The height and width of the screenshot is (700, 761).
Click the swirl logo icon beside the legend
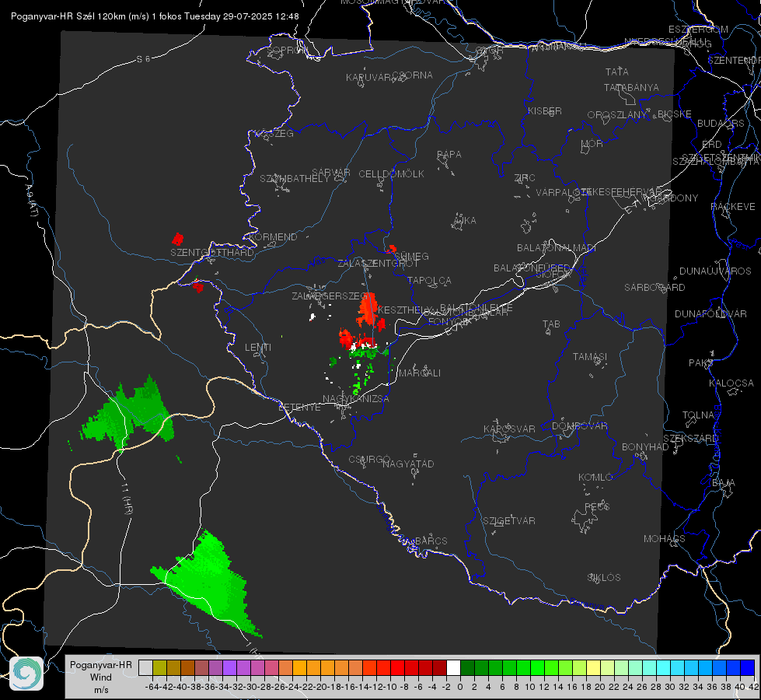click(x=26, y=674)
